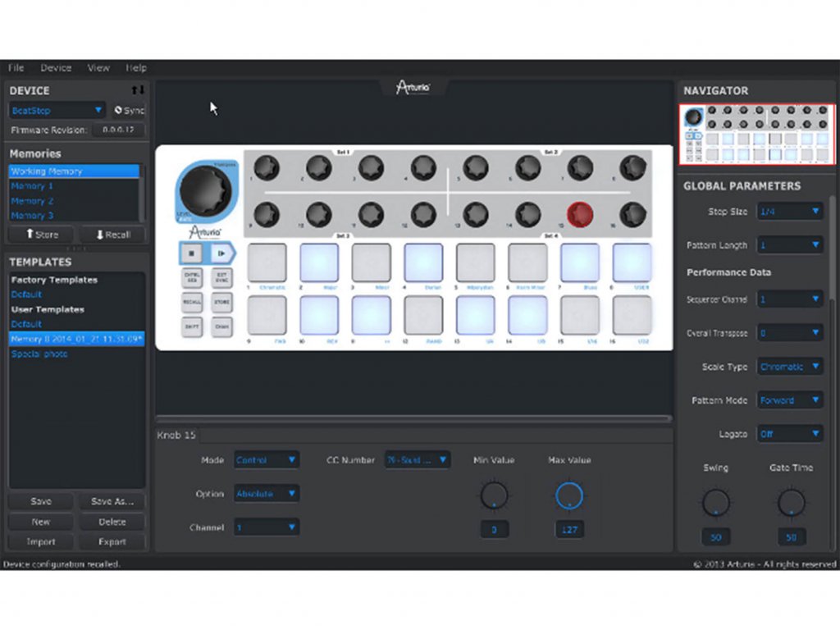Open the CC Number dropdown
This screenshot has height=630, width=840.
pos(418,460)
